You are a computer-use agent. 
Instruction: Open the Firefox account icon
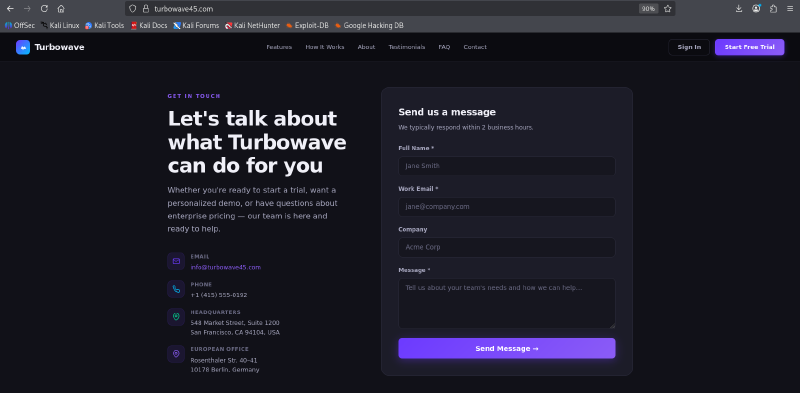756,9
